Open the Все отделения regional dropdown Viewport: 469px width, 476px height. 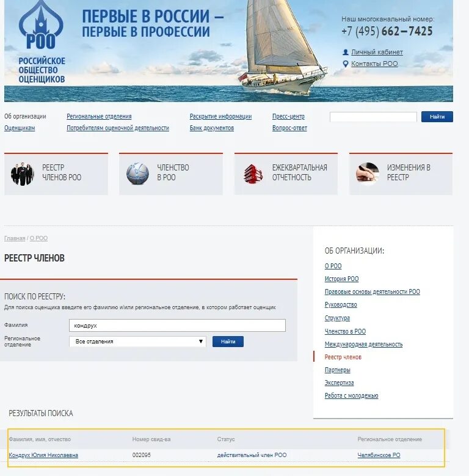click(137, 342)
